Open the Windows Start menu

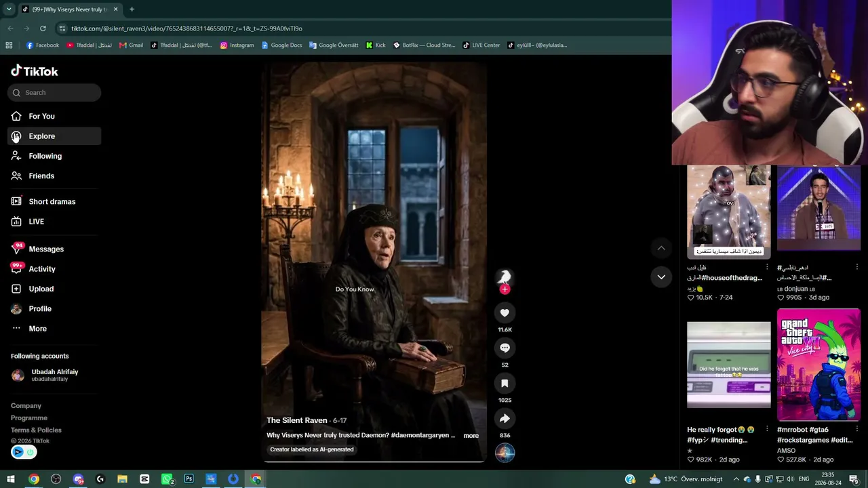[11, 479]
